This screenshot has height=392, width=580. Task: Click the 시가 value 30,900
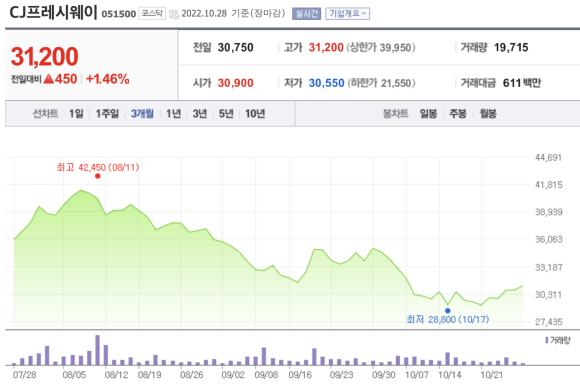click(236, 83)
